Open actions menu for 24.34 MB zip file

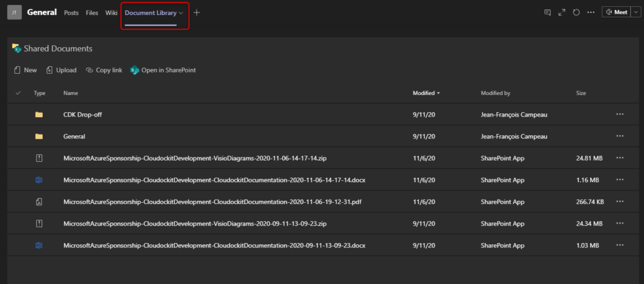(619, 223)
